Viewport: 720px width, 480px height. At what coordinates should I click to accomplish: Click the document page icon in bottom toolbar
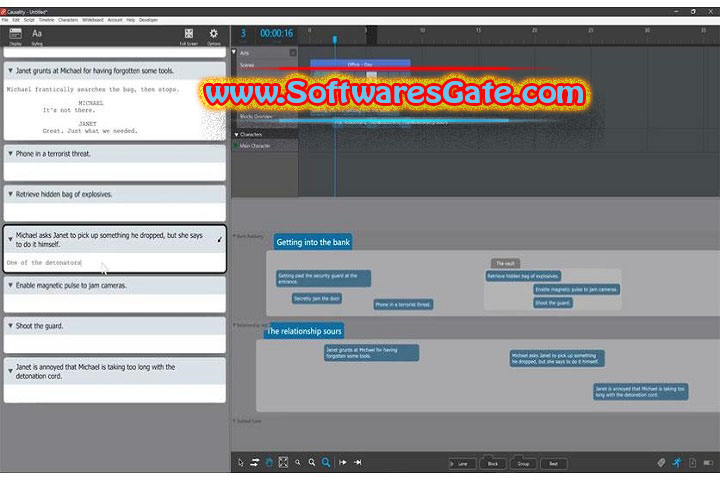tap(692, 463)
